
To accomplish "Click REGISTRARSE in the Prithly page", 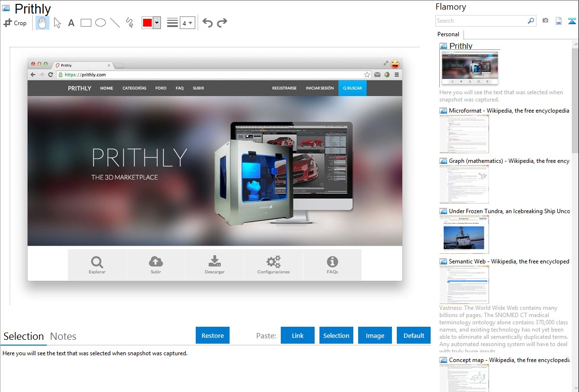I will 284,88.
